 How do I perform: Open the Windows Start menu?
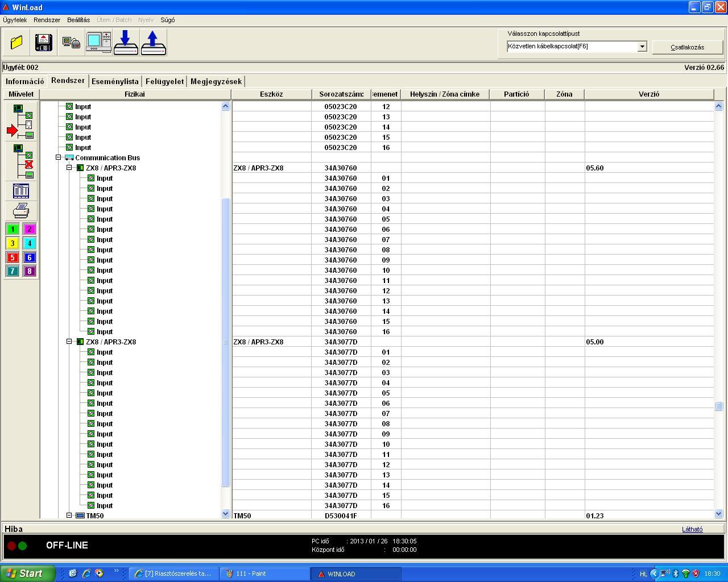tap(27, 573)
